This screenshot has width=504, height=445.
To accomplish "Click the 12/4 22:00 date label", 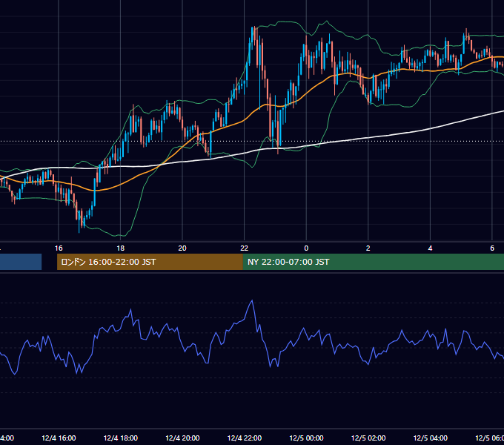I will [245, 438].
